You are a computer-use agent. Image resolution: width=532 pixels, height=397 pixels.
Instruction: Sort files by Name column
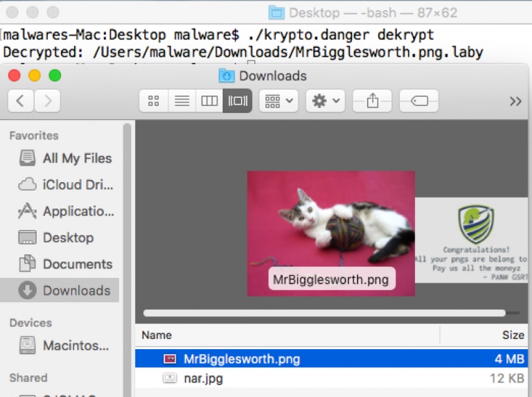click(x=287, y=335)
